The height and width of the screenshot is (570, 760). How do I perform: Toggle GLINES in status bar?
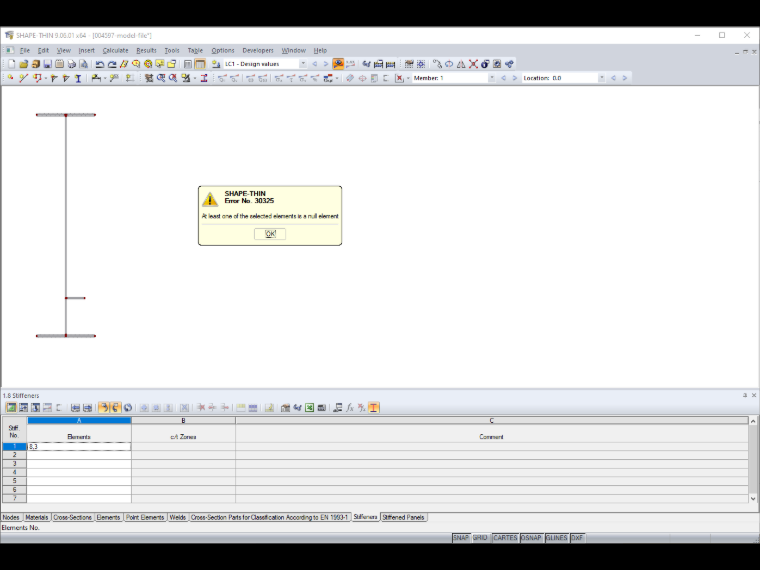point(556,538)
